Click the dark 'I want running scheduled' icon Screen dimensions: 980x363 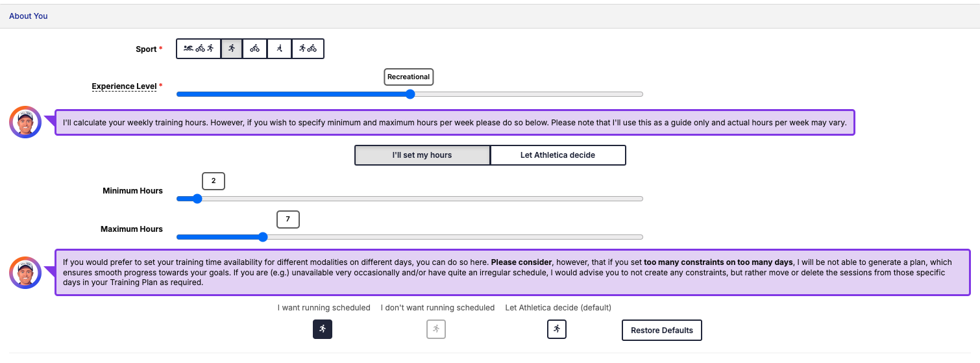click(x=323, y=330)
